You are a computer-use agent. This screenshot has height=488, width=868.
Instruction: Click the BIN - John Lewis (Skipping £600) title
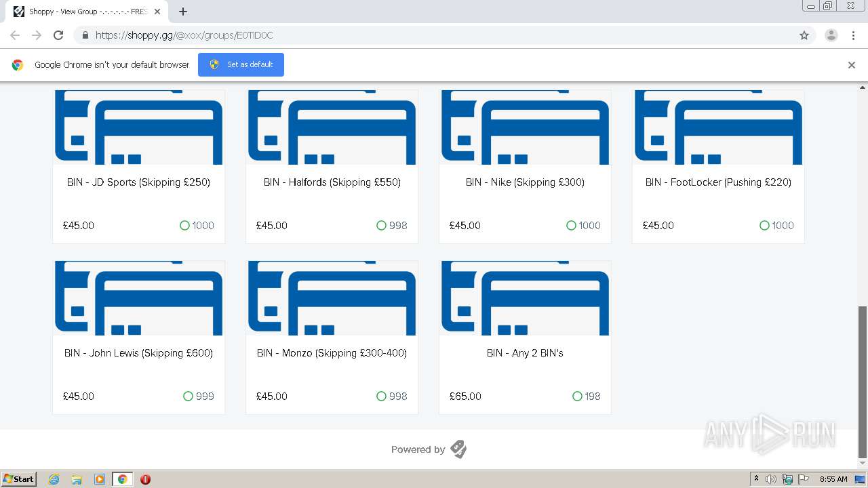138,353
